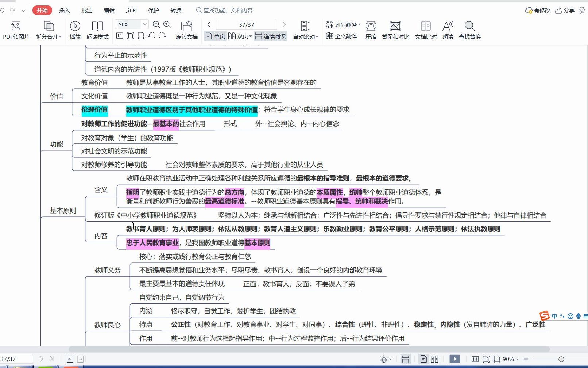The image size is (588, 368).
Task: Expand the 拆分合并 dropdown
Action: coord(60,37)
